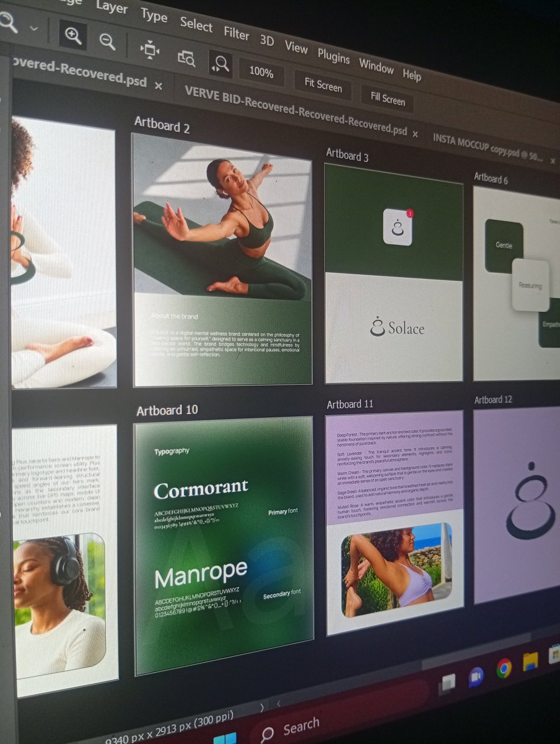
Task: Select the Artboard 3 label
Action: [348, 155]
